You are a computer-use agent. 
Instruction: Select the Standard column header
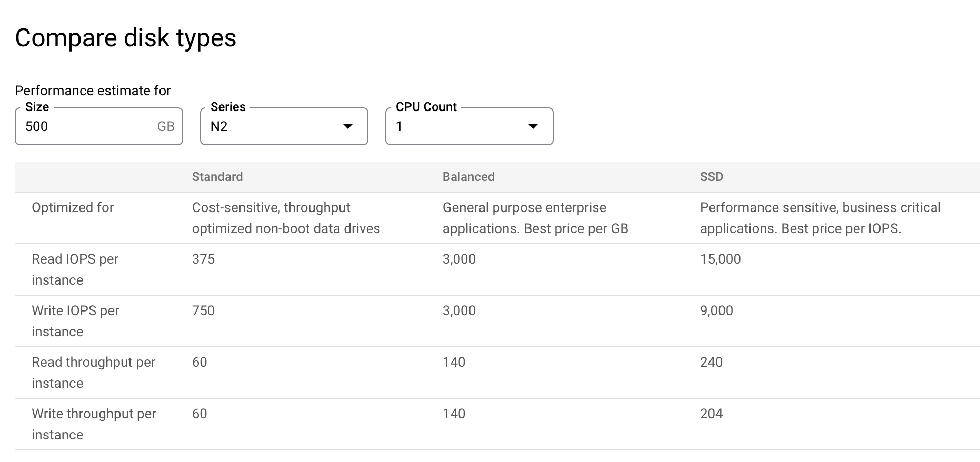217,177
